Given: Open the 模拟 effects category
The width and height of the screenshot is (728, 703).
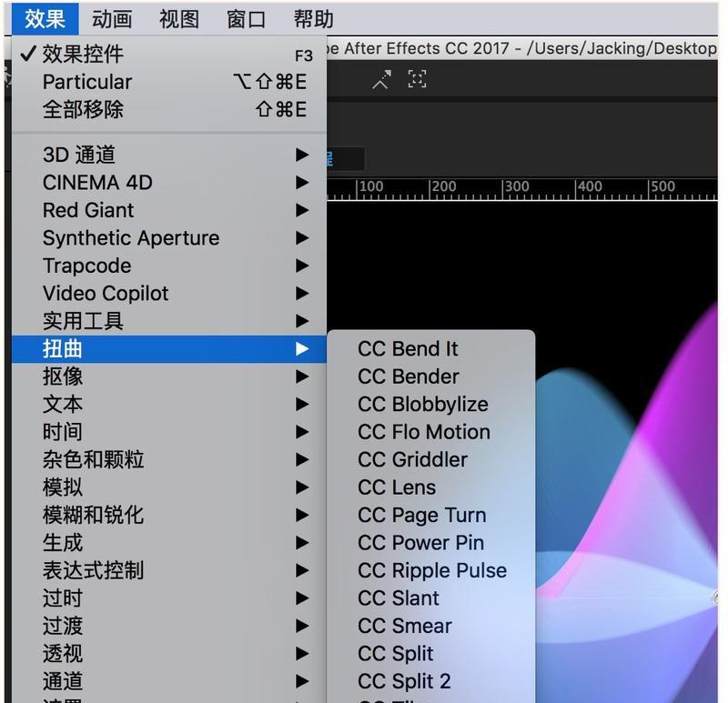Looking at the screenshot, I should 169,487.
